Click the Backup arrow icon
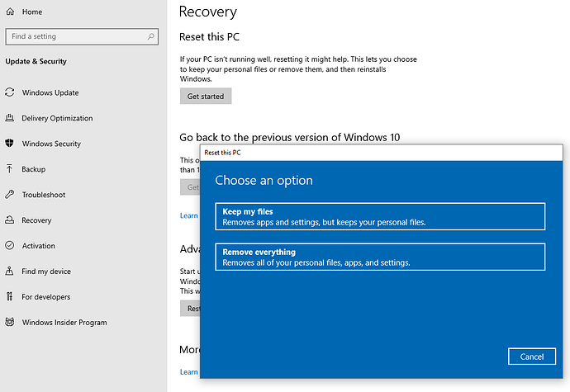 click(x=9, y=169)
